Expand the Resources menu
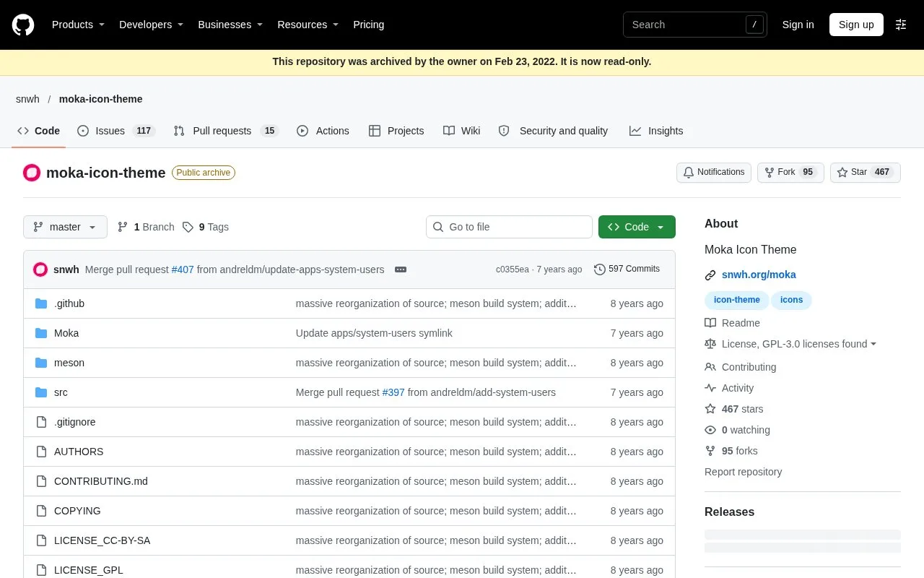The width and height of the screenshot is (924, 578). (308, 25)
